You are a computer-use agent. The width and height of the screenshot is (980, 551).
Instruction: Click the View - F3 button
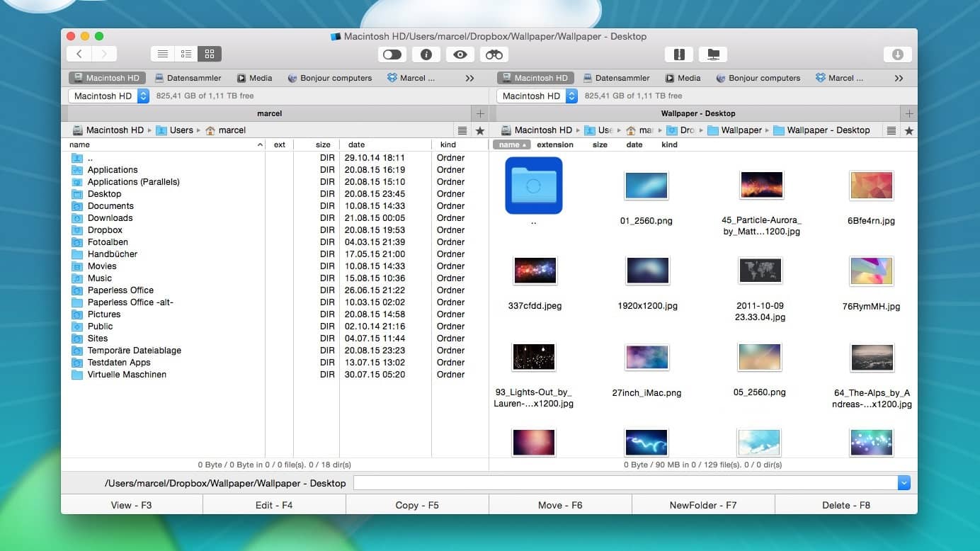(132, 505)
